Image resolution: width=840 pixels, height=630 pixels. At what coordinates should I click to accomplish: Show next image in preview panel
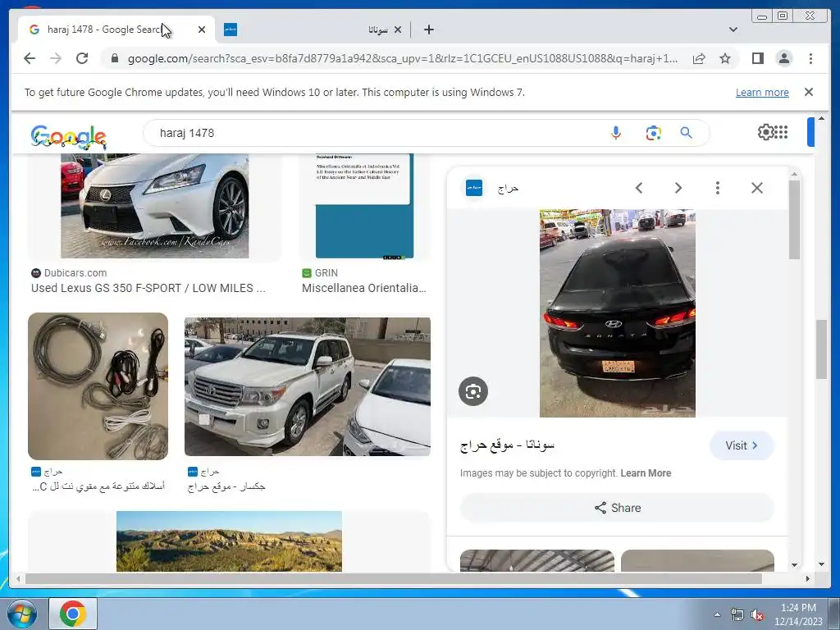coord(678,188)
